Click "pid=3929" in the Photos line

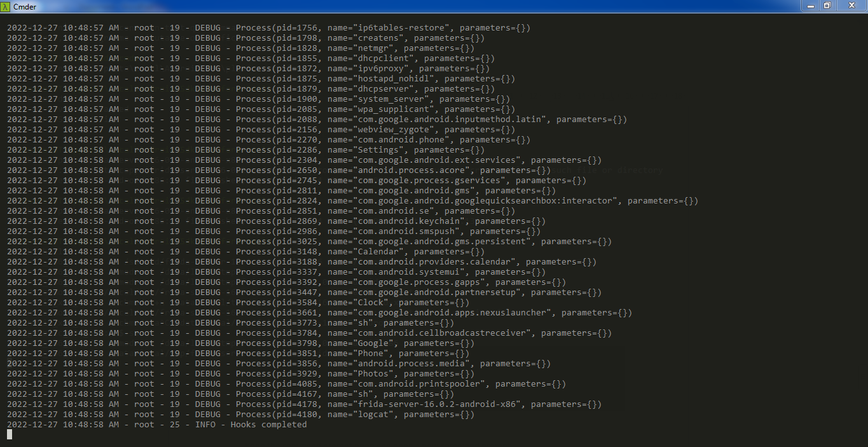[297, 374]
